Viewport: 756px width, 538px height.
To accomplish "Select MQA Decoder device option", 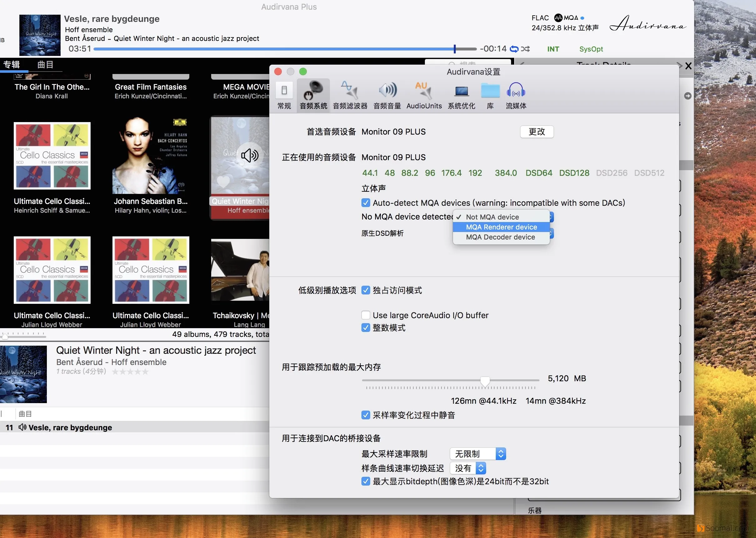I will click(501, 237).
